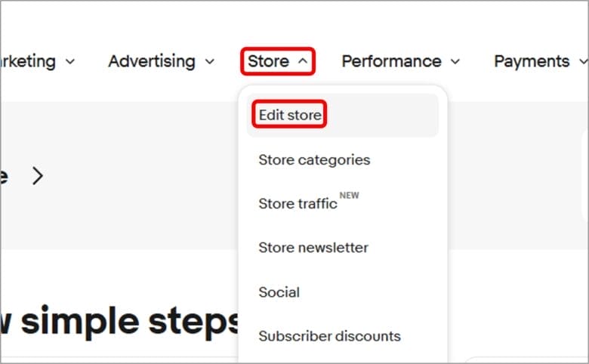Image resolution: width=589 pixels, height=364 pixels.
Task: Click the chevron beside the Marketing menu
Action: (x=69, y=62)
